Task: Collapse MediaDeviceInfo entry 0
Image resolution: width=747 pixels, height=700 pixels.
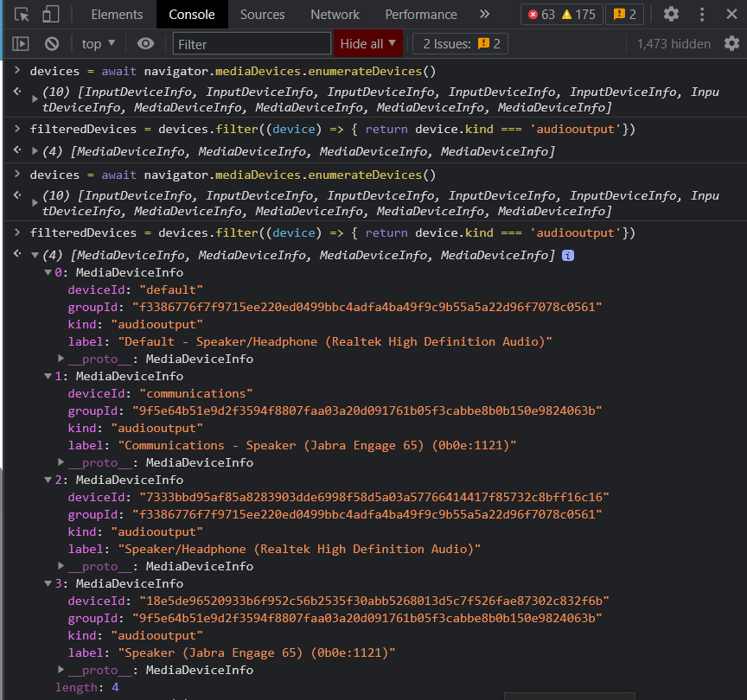Action: (48, 271)
